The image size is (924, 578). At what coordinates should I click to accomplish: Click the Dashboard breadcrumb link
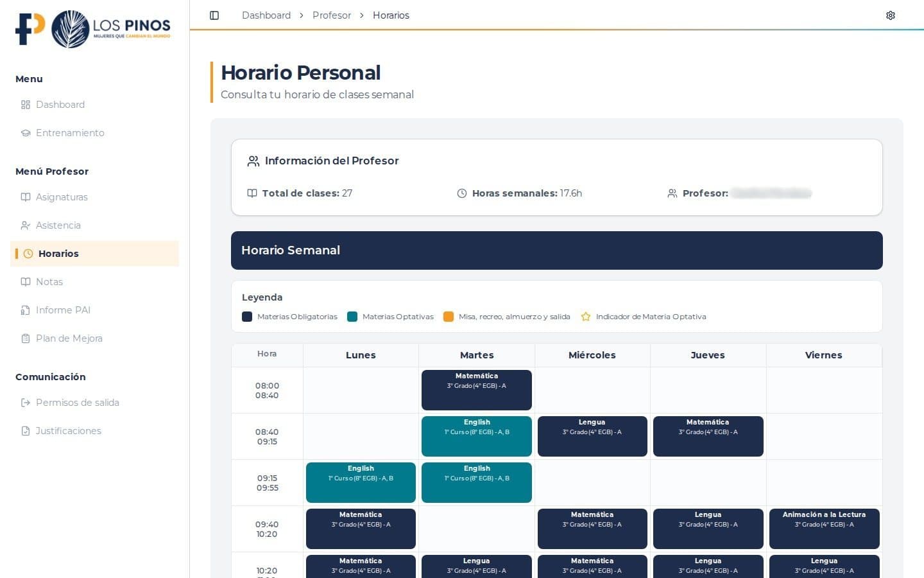pyautogui.click(x=266, y=15)
